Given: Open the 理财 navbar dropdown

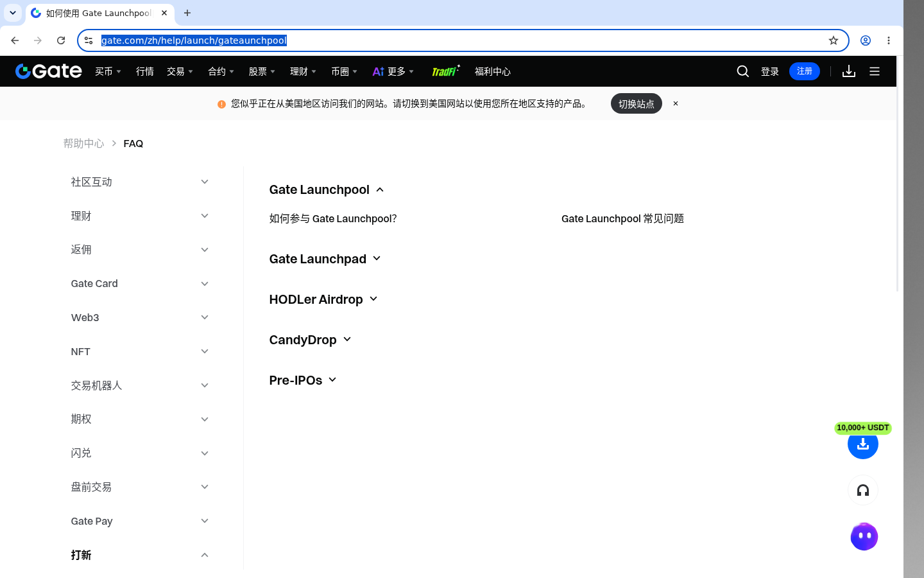Looking at the screenshot, I should (x=303, y=71).
